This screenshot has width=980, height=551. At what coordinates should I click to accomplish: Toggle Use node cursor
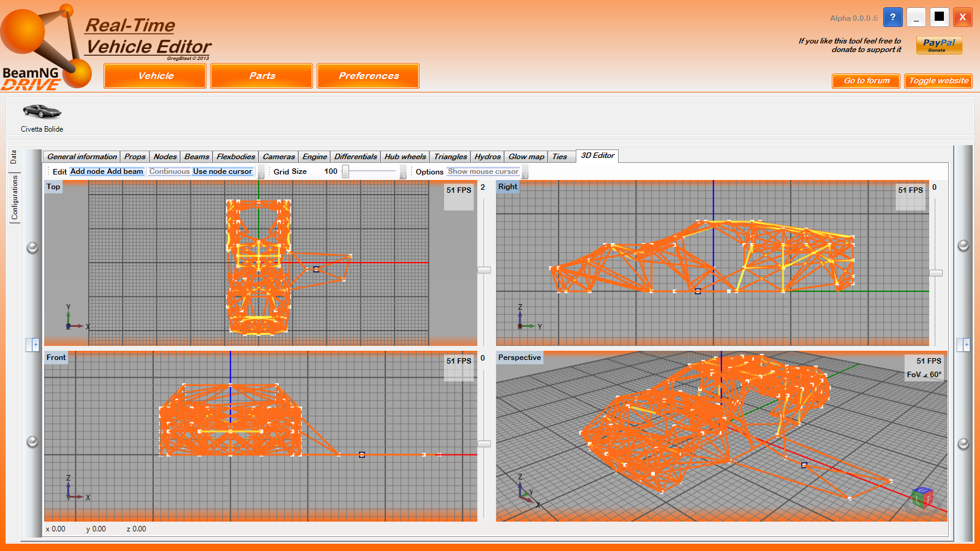222,171
